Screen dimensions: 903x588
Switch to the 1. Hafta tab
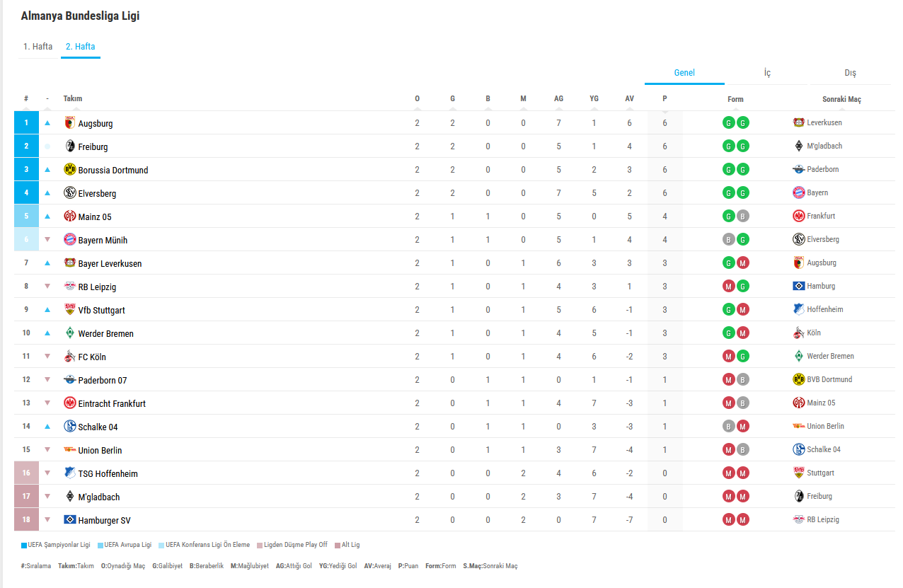click(x=38, y=47)
